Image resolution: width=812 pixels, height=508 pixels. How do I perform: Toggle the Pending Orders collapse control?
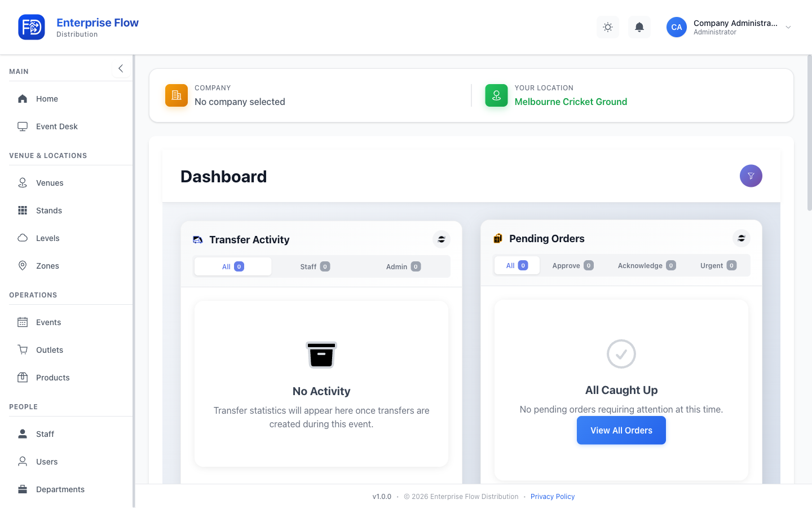click(742, 238)
